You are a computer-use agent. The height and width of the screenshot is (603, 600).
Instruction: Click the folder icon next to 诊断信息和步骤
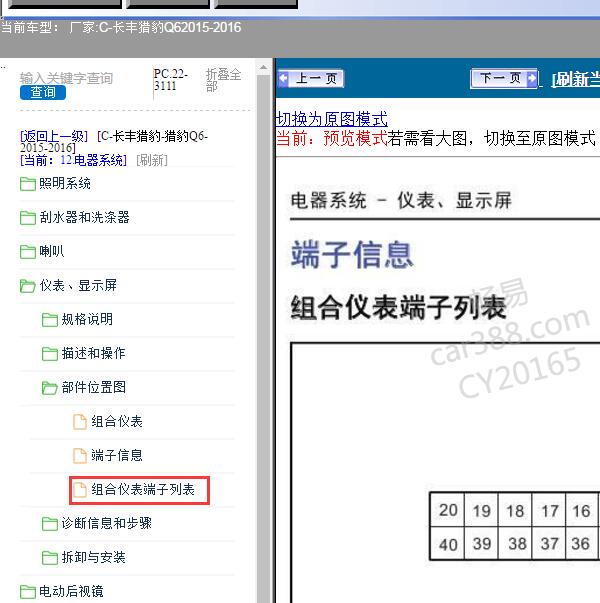tap(50, 524)
